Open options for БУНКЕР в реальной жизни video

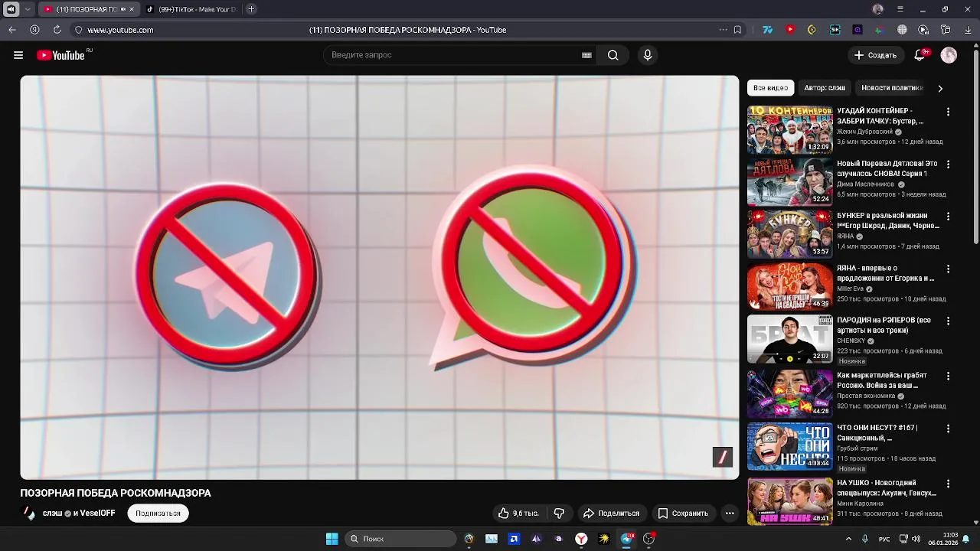click(948, 217)
